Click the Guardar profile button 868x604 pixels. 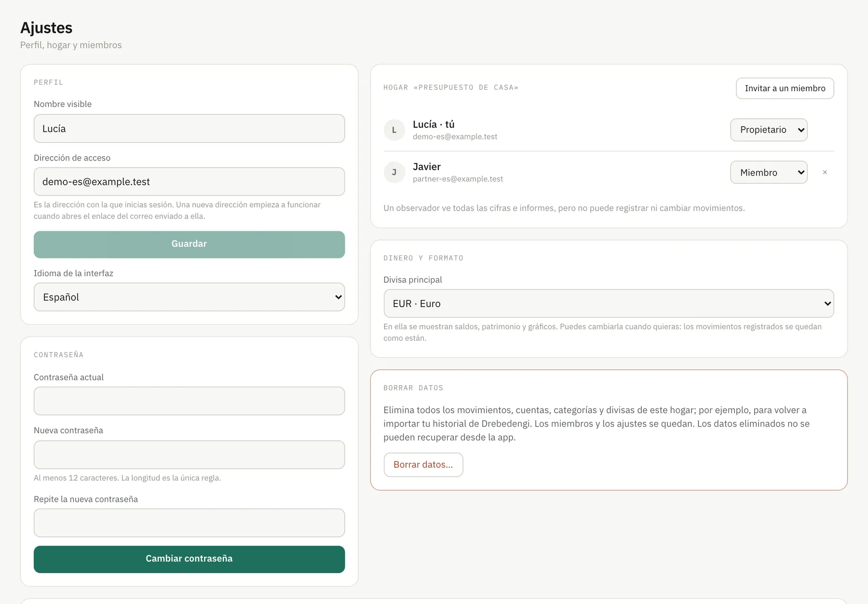189,244
